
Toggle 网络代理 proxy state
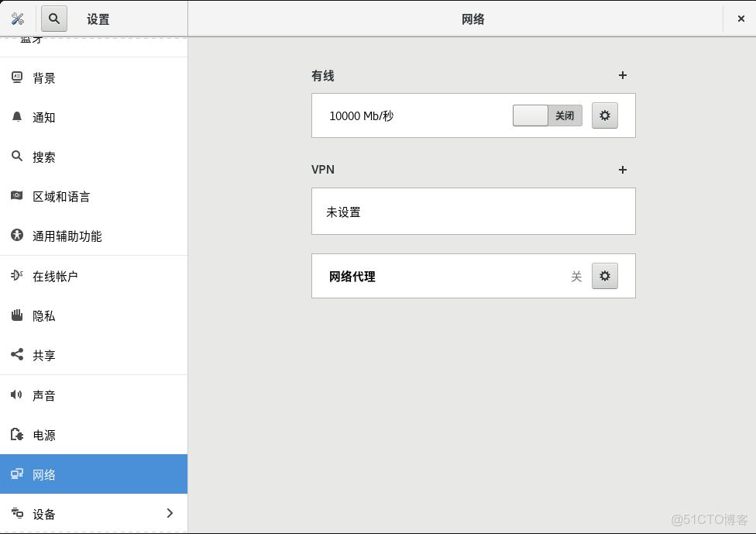click(x=576, y=275)
